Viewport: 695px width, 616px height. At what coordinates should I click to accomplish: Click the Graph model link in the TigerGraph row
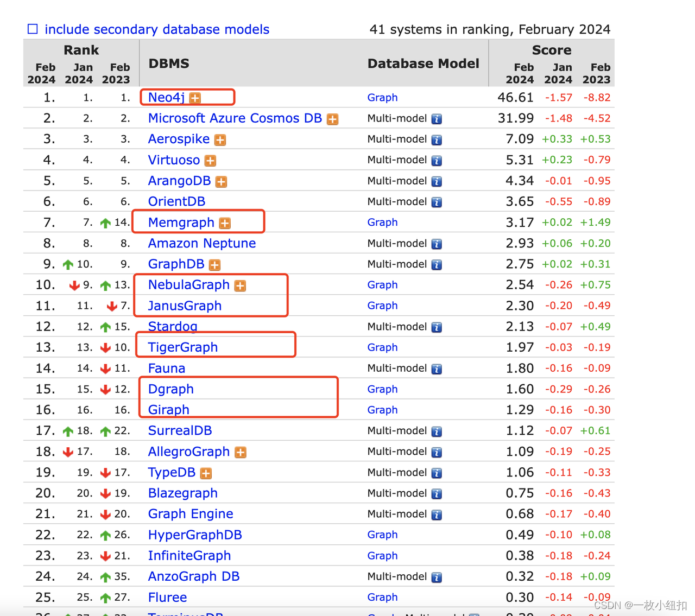click(382, 347)
